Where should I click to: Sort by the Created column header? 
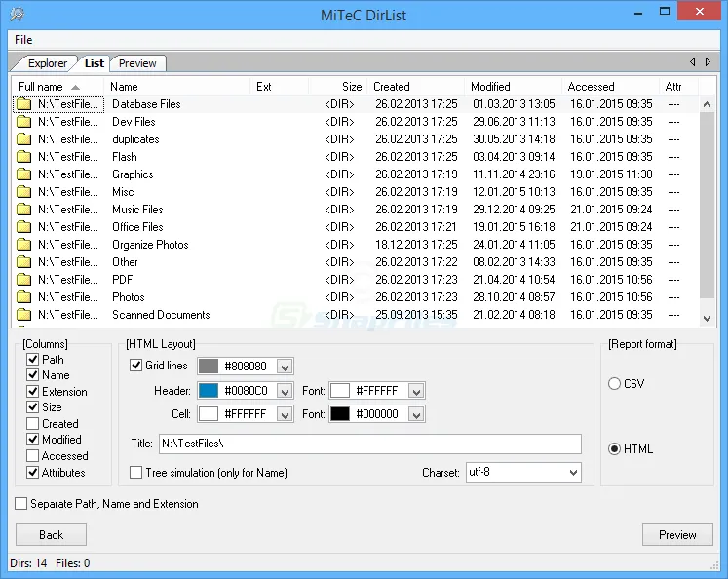pos(415,87)
